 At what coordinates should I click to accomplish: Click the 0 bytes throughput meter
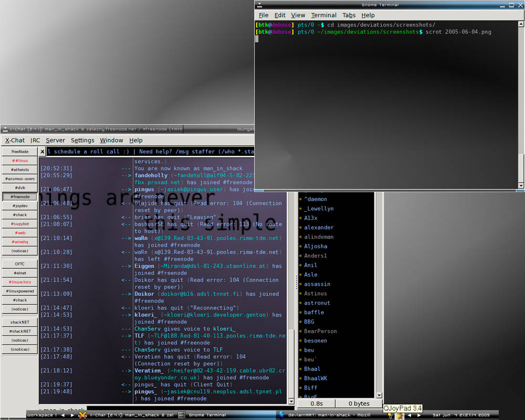click(x=359, y=404)
